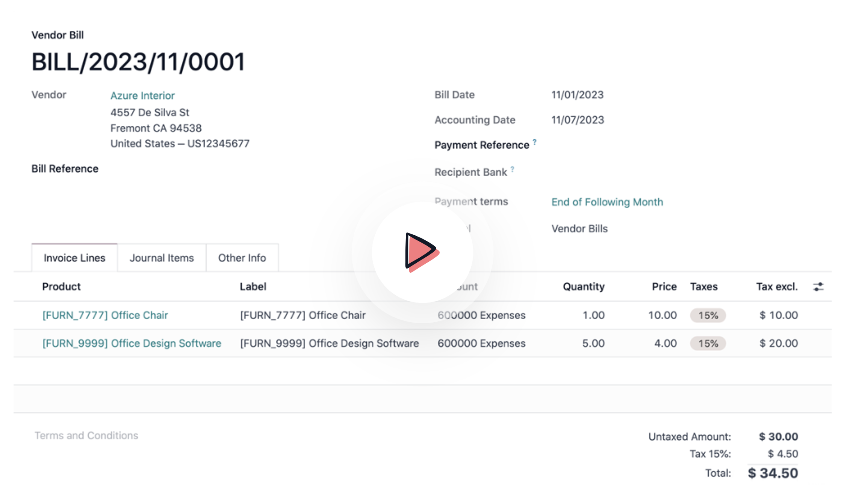The image size is (844, 504).
Task: Click the Tax 15% label
Action: (710, 454)
